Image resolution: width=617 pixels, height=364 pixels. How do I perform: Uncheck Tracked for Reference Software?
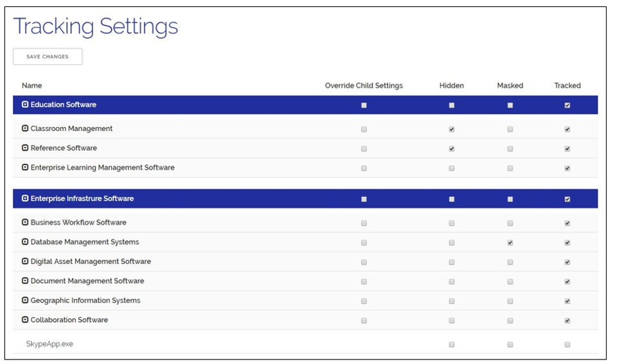pos(568,149)
